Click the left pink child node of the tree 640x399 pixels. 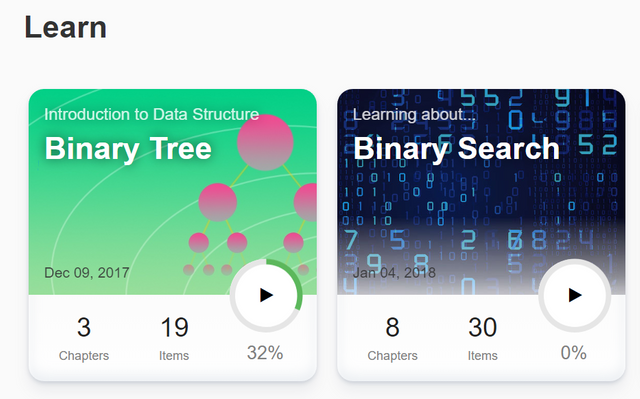click(x=218, y=202)
